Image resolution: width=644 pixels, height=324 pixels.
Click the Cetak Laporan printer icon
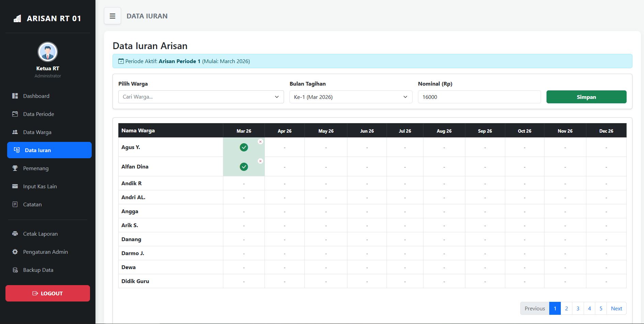click(x=15, y=234)
